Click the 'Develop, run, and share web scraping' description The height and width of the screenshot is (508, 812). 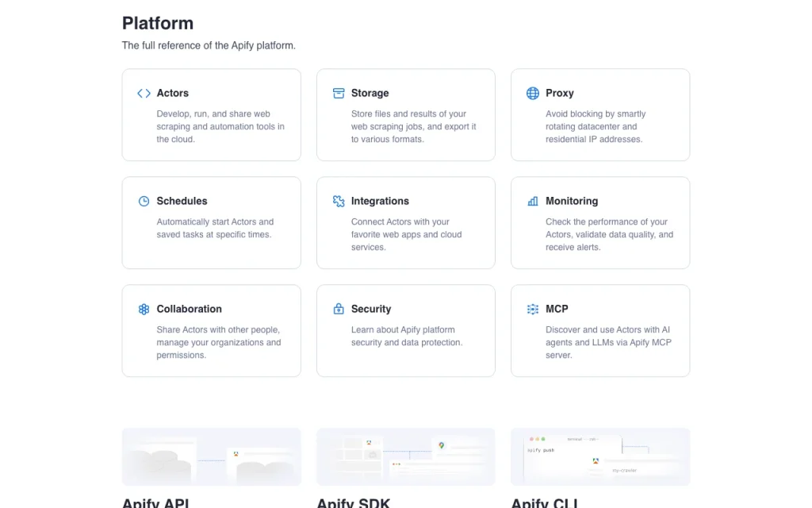[x=220, y=126]
